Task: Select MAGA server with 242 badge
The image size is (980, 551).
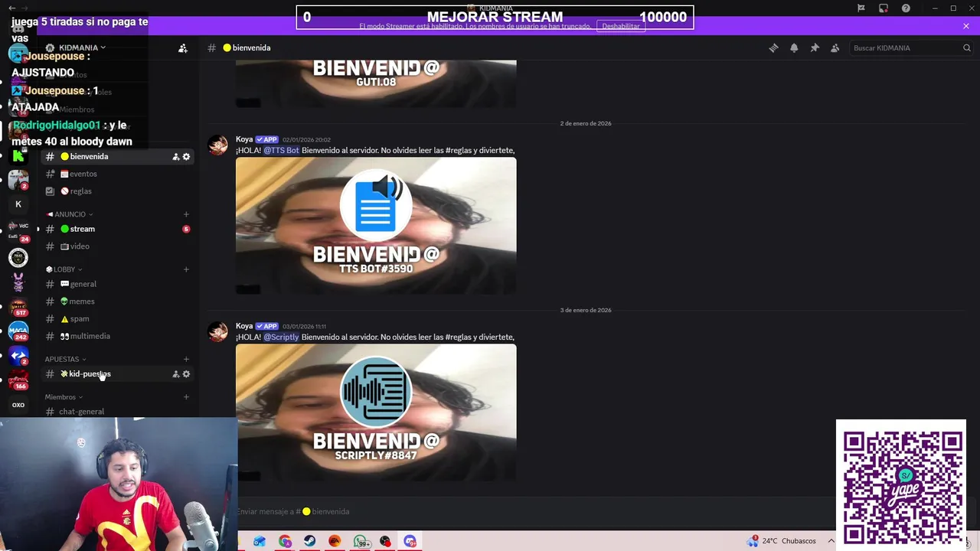Action: 18,331
